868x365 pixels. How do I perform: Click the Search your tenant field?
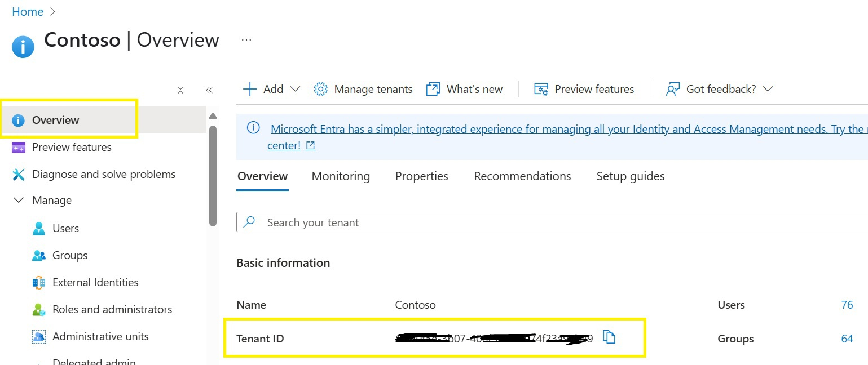[552, 222]
